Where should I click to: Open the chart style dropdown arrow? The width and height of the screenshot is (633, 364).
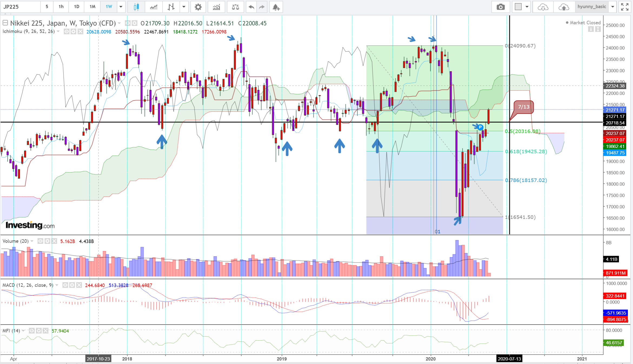point(184,7)
